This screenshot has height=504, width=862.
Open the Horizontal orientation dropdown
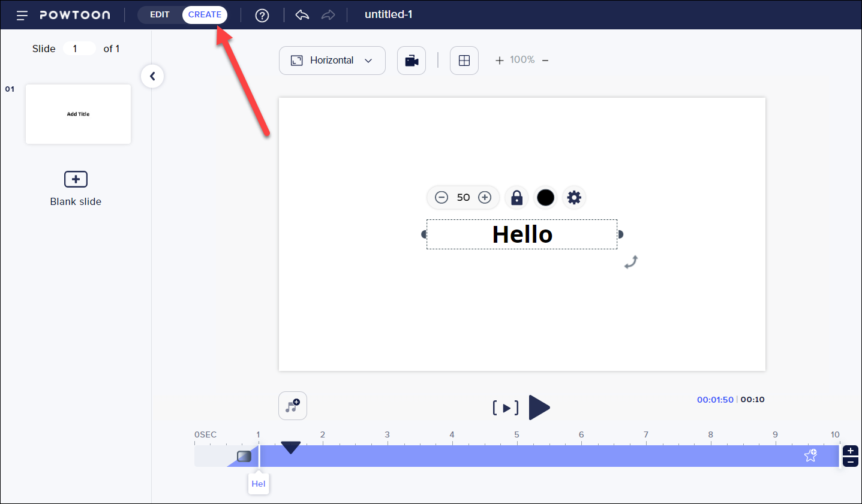tap(332, 60)
